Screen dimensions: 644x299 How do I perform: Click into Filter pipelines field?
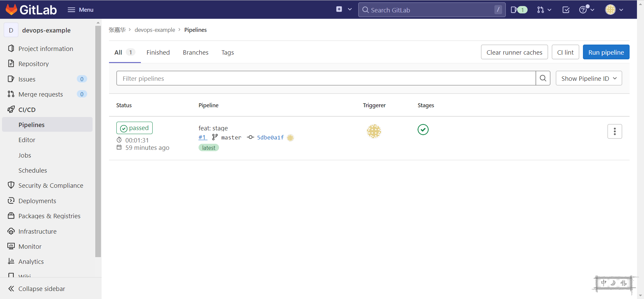coord(326,78)
